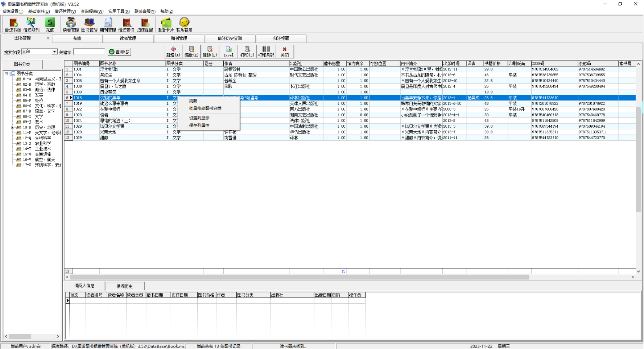Choose 批量修改图书分类 in context menu
The height and width of the screenshot is (349, 644).
tap(205, 108)
